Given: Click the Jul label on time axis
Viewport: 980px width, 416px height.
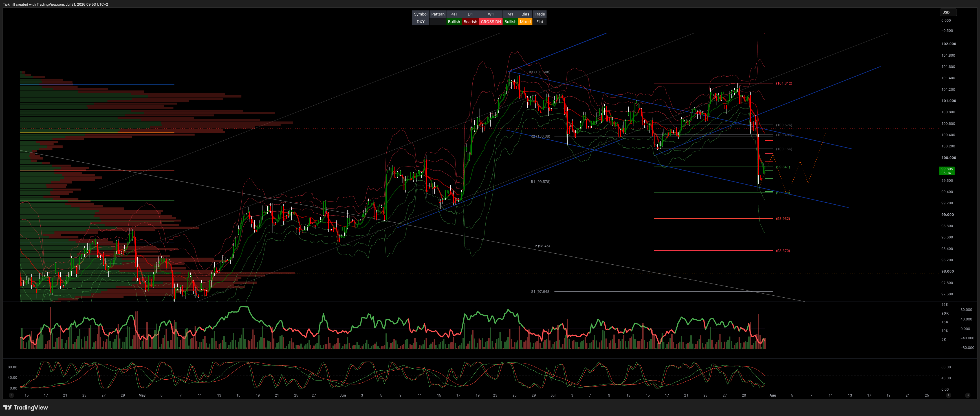Looking at the screenshot, I should 553,395.
